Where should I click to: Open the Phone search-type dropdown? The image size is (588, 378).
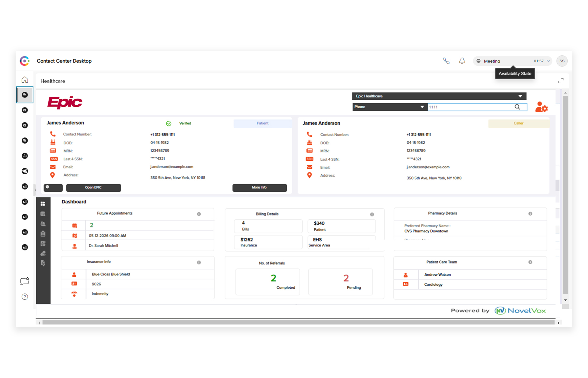point(390,107)
